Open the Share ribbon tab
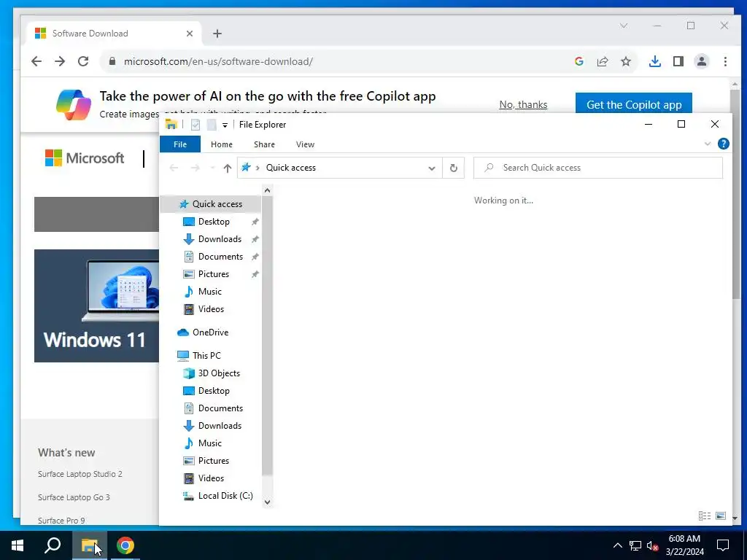This screenshot has height=560, width=747. (264, 144)
